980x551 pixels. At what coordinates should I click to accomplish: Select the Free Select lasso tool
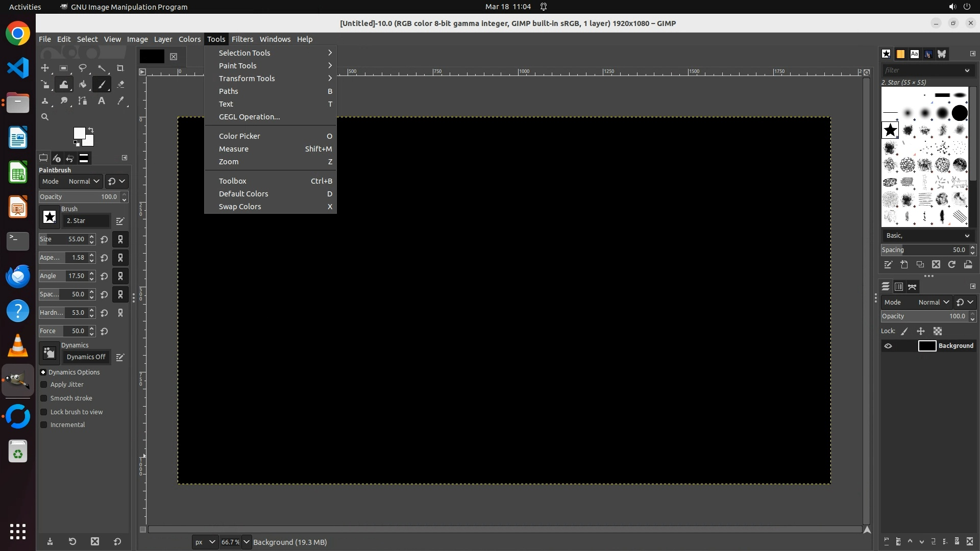83,68
